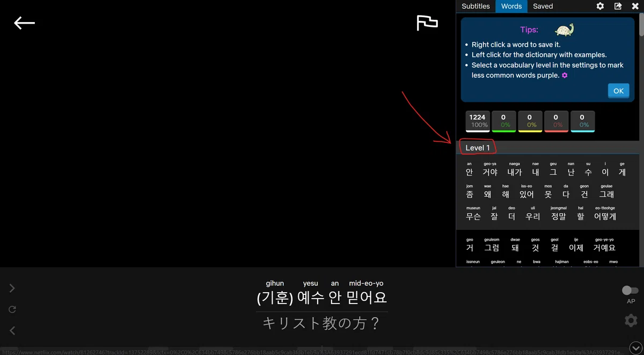Toggle the AP auto-pause switch
Image resolution: width=644 pixels, height=355 pixels.
[x=630, y=290]
